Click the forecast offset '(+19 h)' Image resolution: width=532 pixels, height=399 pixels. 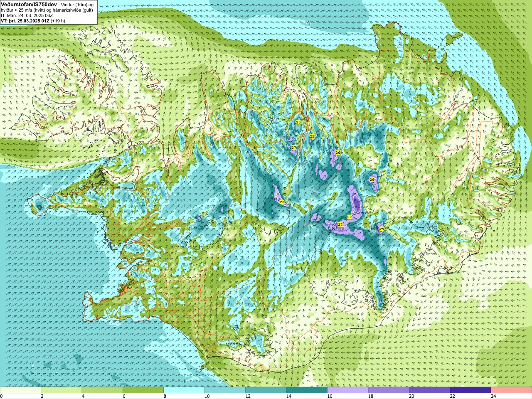point(58,20)
